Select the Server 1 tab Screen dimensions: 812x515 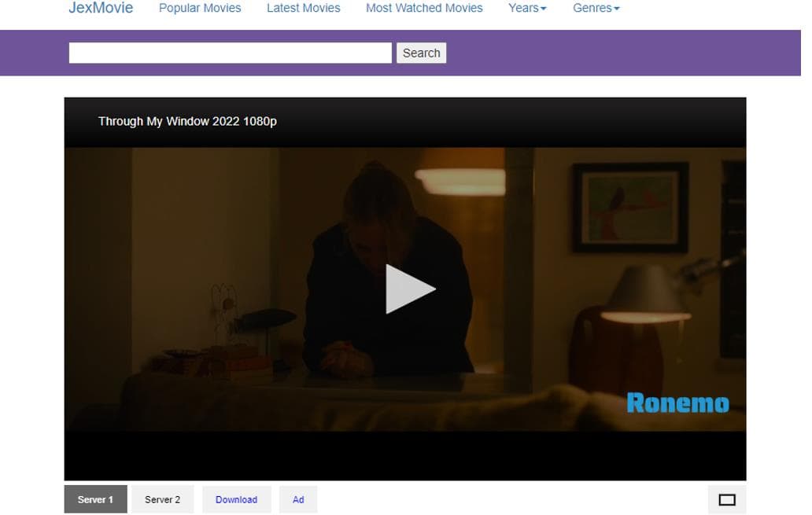(95, 499)
